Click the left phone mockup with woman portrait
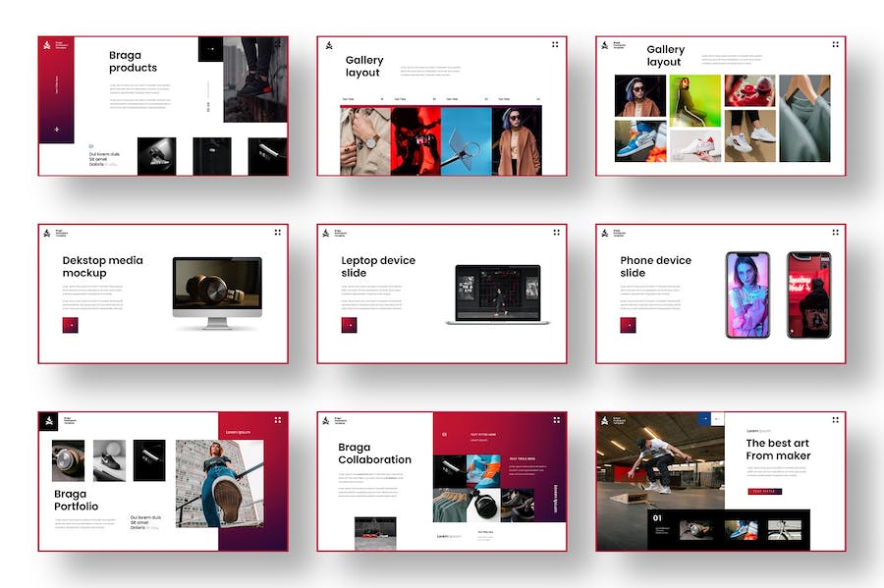The image size is (884, 588). click(747, 294)
